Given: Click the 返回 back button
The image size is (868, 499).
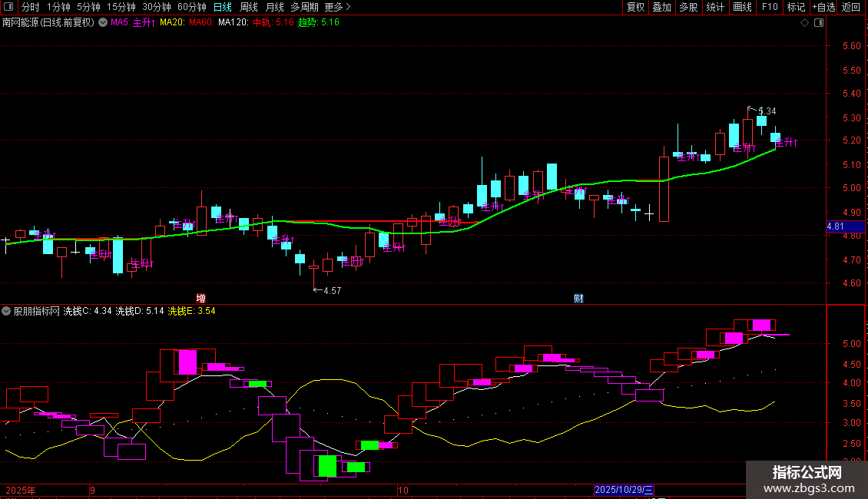Looking at the screenshot, I should [851, 7].
